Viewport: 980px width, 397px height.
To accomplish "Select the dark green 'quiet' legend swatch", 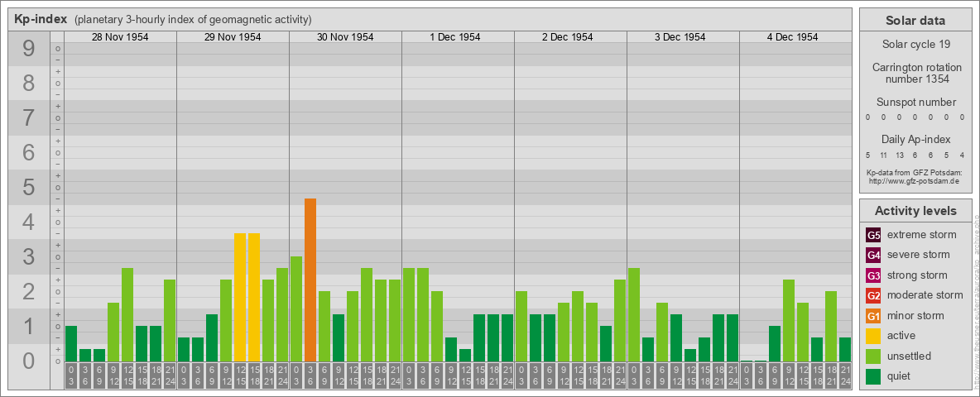I will (873, 375).
